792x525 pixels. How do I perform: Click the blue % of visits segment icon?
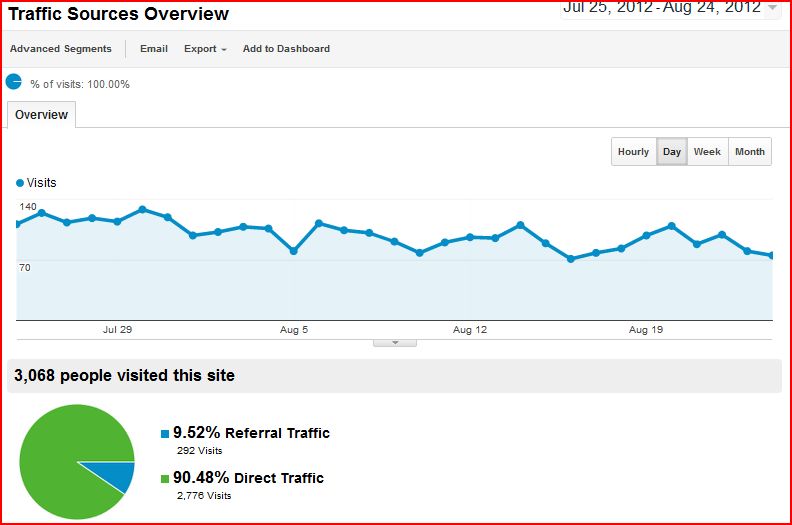(14, 81)
